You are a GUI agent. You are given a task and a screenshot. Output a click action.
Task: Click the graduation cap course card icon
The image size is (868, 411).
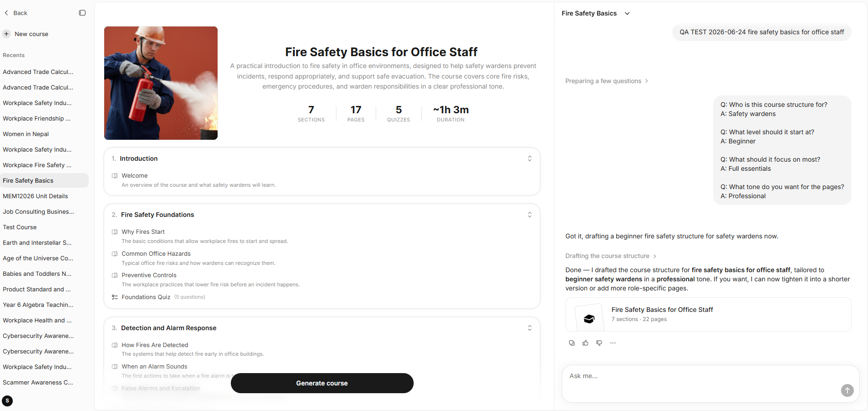[x=589, y=318]
